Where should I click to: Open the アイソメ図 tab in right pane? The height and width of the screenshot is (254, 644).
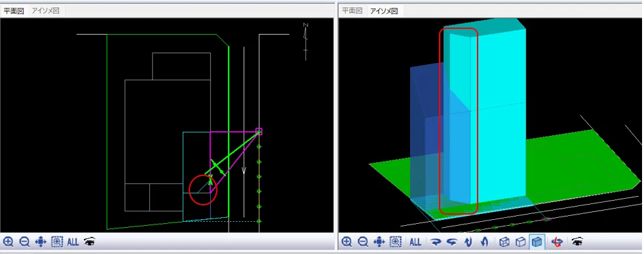[x=384, y=11]
